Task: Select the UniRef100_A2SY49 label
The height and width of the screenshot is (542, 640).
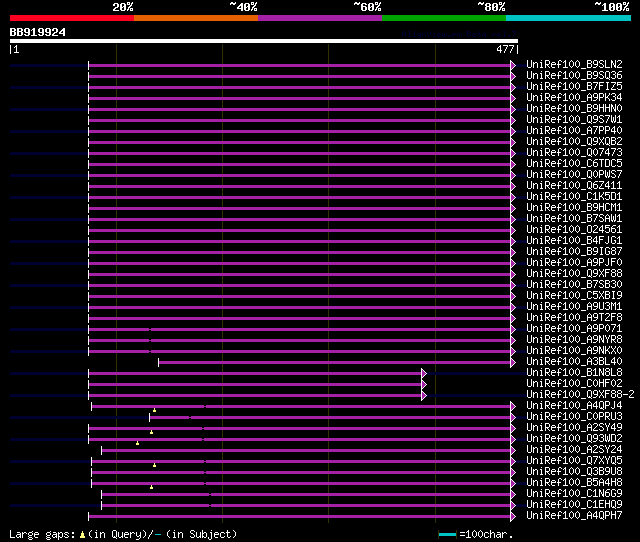Action: click(574, 428)
